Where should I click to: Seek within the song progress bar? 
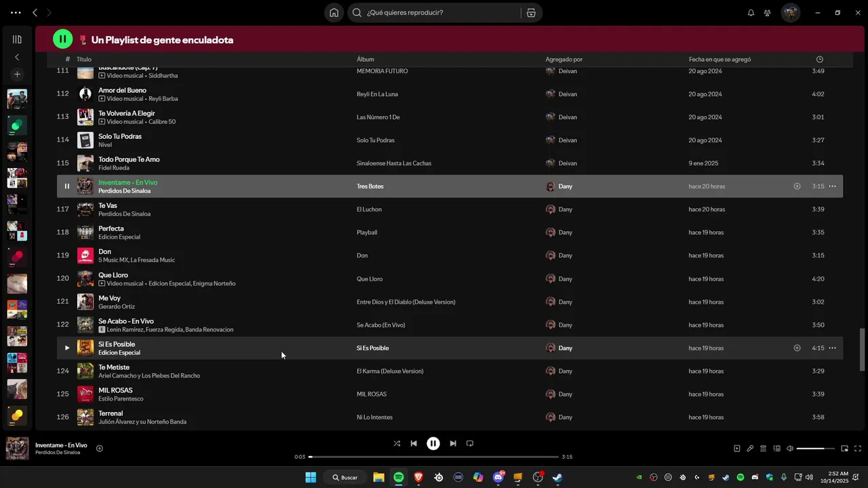(434, 457)
